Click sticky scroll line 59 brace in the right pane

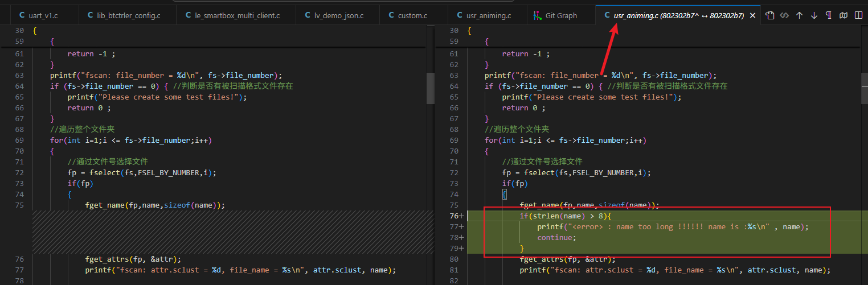(x=487, y=42)
